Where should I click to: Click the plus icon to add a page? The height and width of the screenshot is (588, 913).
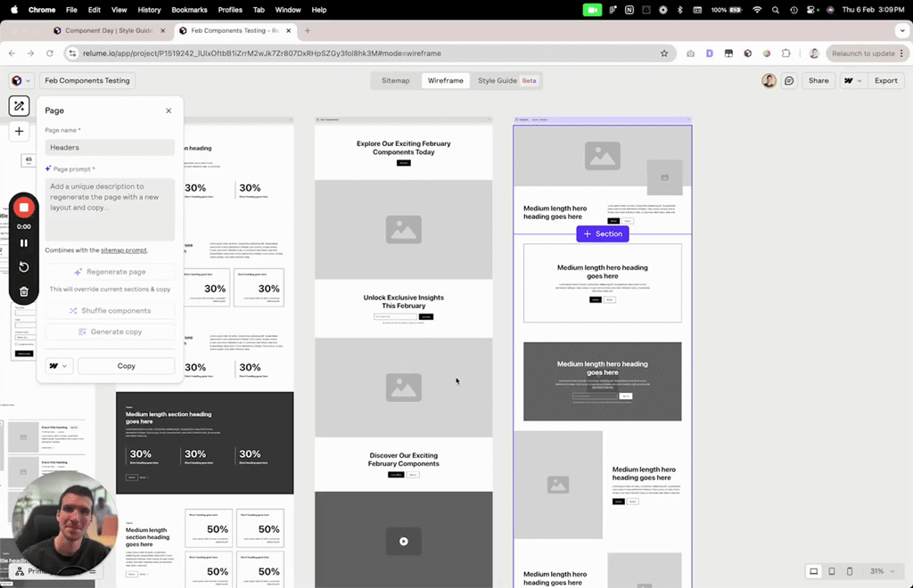19,131
